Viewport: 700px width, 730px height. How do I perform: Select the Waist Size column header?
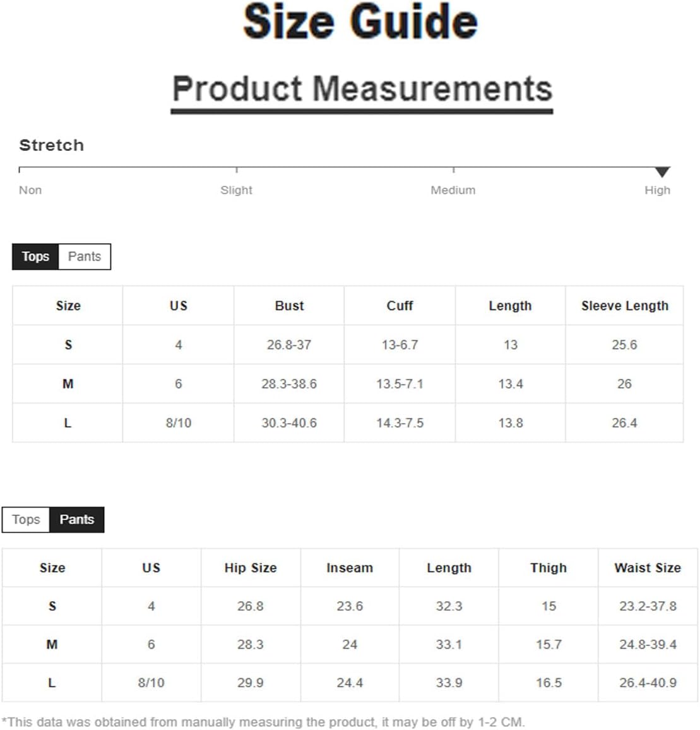[x=648, y=568]
